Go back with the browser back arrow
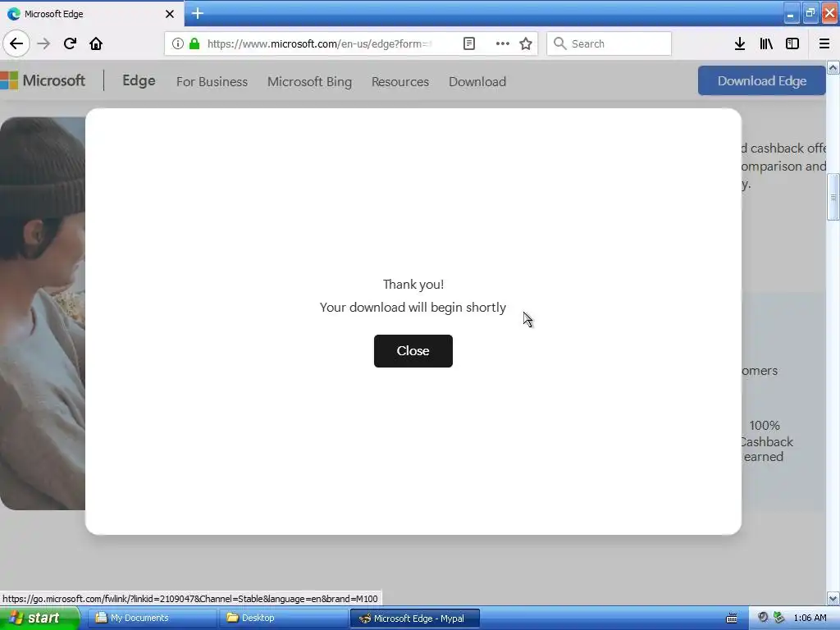840x630 pixels. click(16, 43)
